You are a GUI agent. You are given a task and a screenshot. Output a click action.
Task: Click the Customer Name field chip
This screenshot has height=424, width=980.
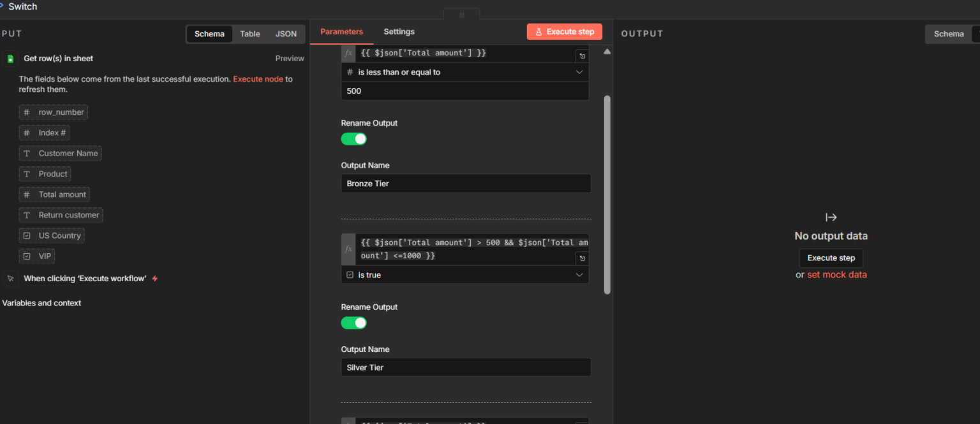coord(61,153)
